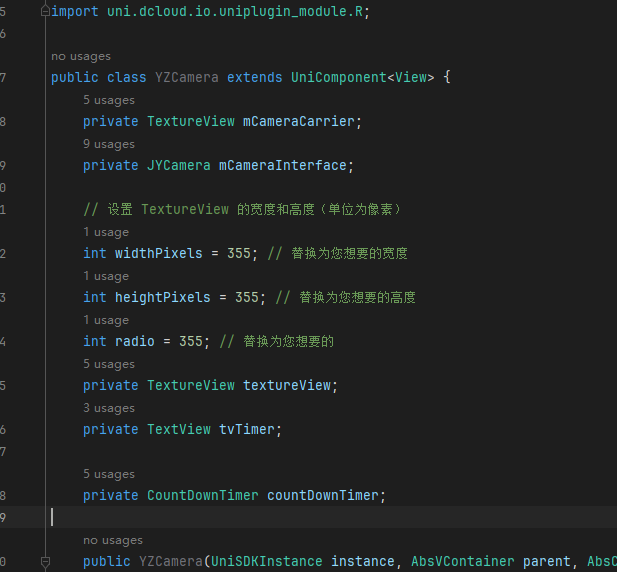Collapse the YZCamera constructor fold marker
The height and width of the screenshot is (572, 617).
tap(45, 562)
